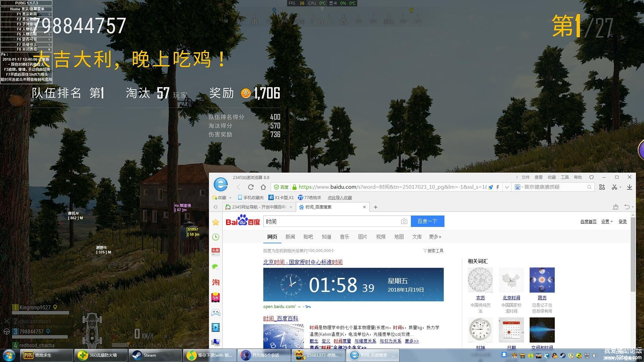Viewport: 644px width, 362px height.
Task: Click the camera image-search icon in Baidu box
Action: tap(404, 221)
